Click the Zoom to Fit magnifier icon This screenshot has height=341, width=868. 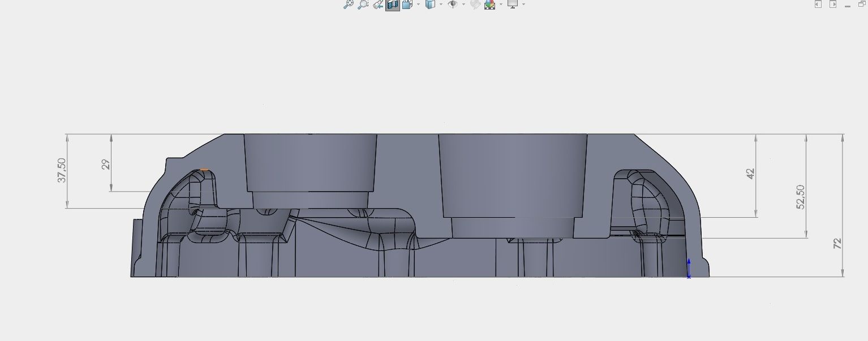[x=349, y=5]
